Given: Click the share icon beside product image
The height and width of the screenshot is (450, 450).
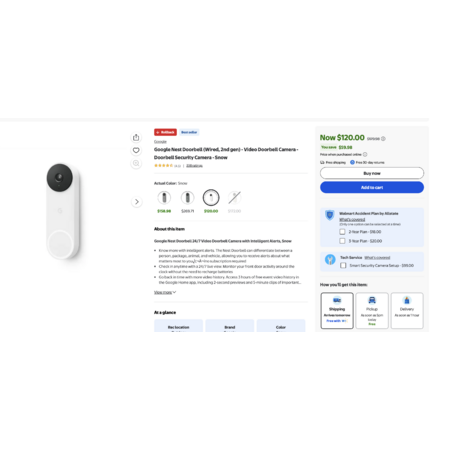Looking at the screenshot, I should (x=136, y=137).
